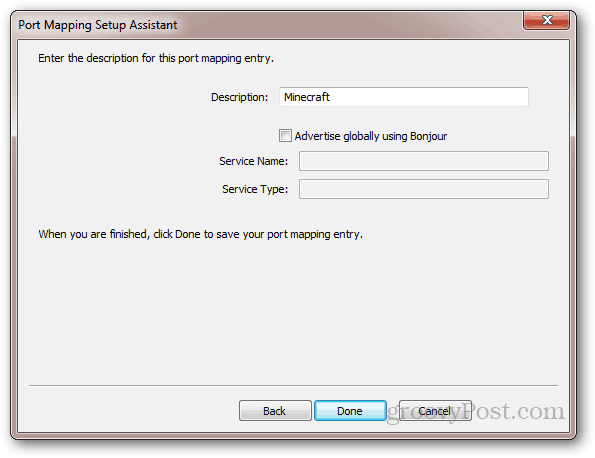
Task: Go to previous step with Back
Action: point(275,411)
